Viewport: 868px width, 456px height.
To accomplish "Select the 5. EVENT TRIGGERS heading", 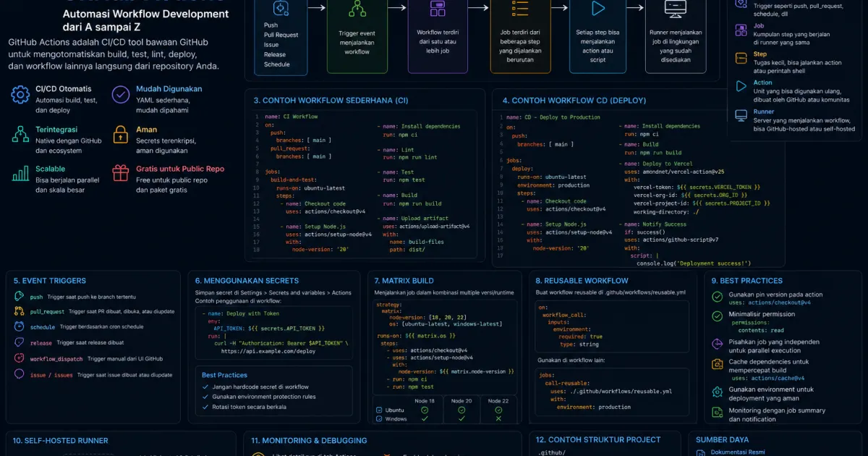I will tap(49, 281).
